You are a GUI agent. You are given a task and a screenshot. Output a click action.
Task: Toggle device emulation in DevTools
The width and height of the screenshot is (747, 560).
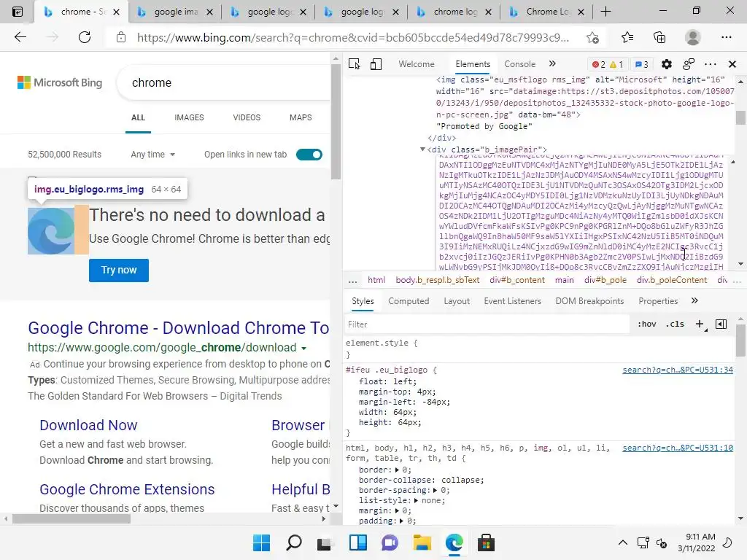point(376,64)
